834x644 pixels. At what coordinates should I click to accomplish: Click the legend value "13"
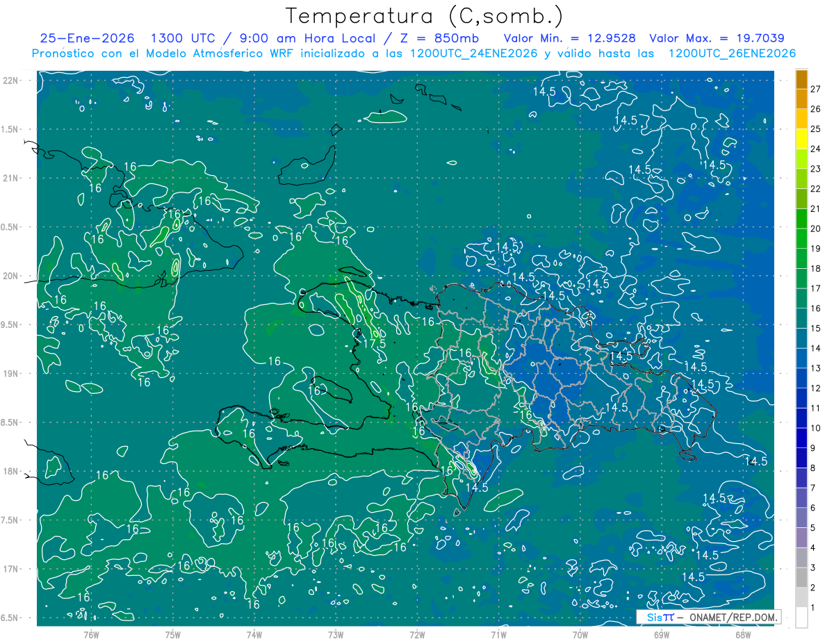coord(816,368)
